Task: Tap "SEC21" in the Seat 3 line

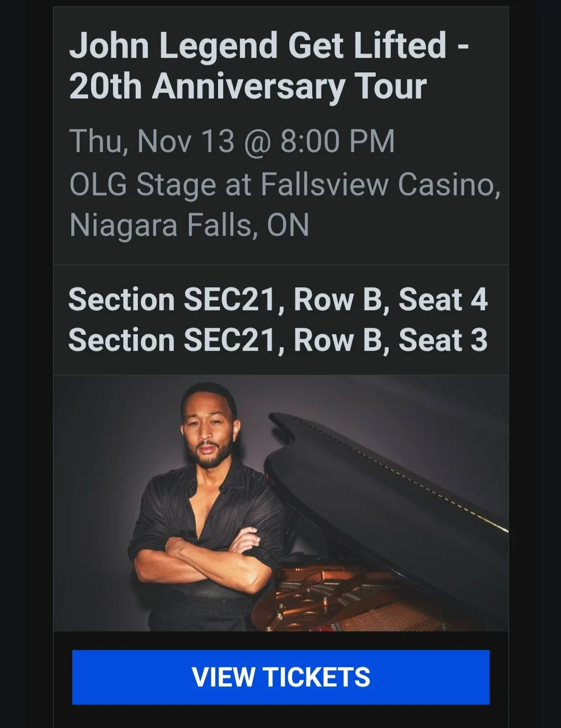Action: [229, 340]
